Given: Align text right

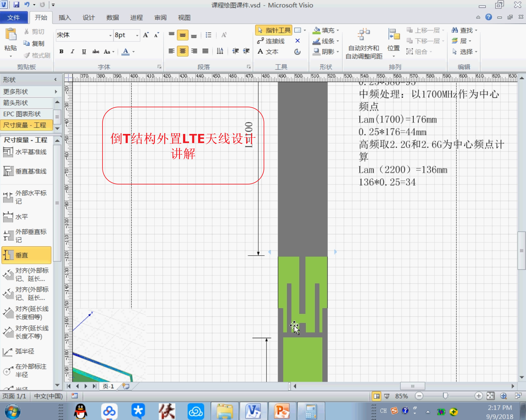Looking at the screenshot, I should (x=194, y=51).
